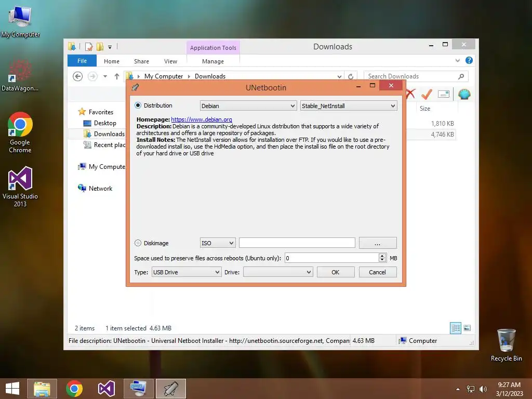532x399 pixels.
Task: Click the OK button in UNetbootin
Action: [x=336, y=272]
